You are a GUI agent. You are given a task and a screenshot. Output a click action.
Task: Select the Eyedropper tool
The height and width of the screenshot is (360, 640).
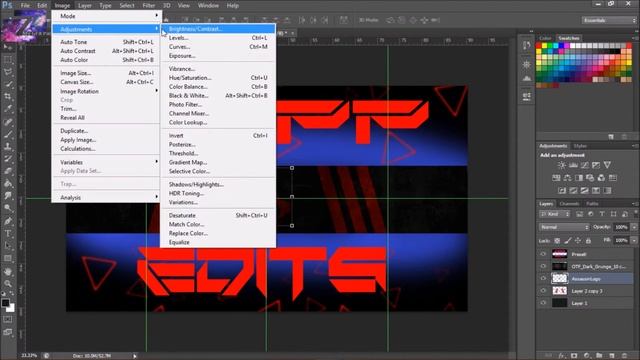pyautogui.click(x=8, y=109)
